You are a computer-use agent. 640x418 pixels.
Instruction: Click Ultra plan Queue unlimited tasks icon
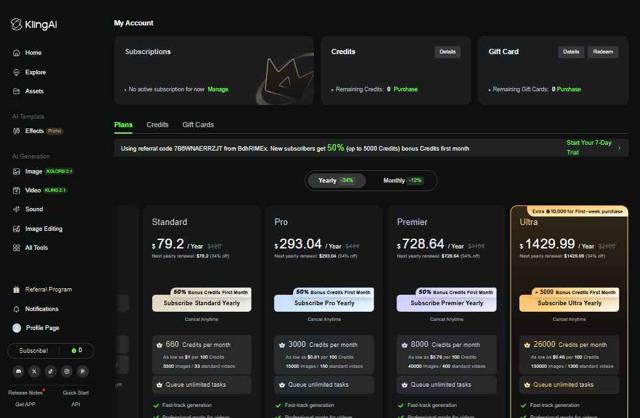pos(527,385)
